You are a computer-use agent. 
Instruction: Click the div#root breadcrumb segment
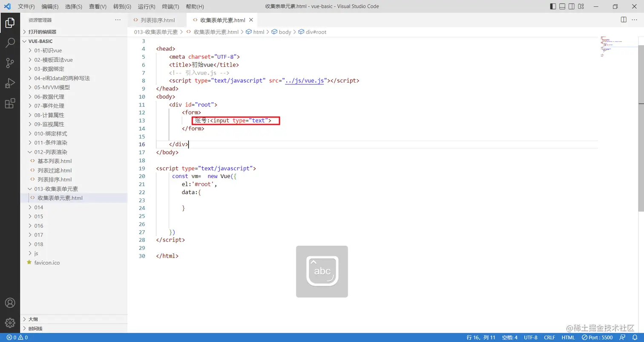(313, 32)
